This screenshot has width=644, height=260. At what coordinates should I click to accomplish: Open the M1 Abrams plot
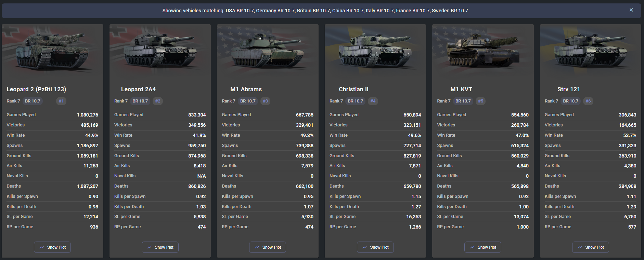tap(268, 247)
